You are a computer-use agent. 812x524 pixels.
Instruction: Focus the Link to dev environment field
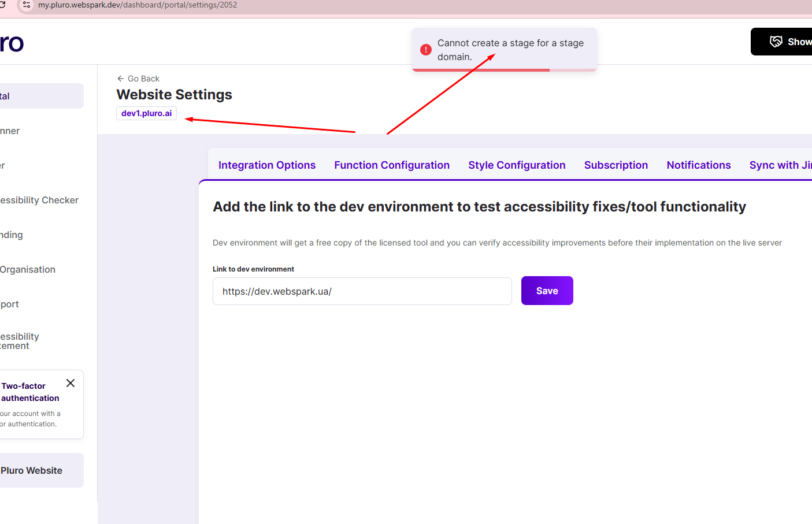(362, 291)
